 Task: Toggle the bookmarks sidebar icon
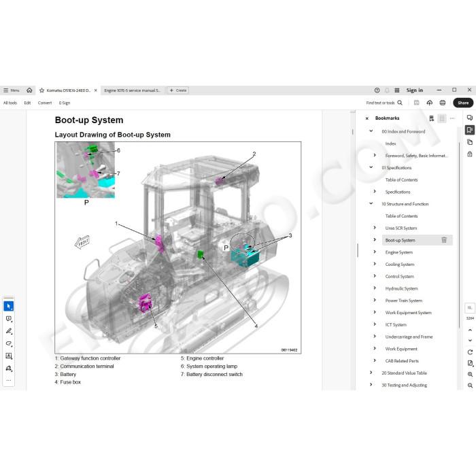coord(470,130)
